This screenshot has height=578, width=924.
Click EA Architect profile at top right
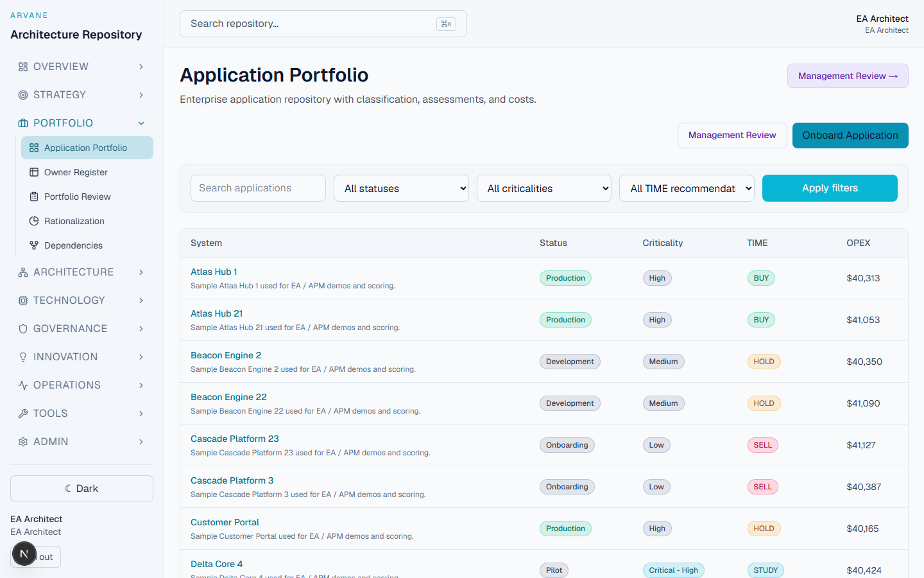point(882,24)
